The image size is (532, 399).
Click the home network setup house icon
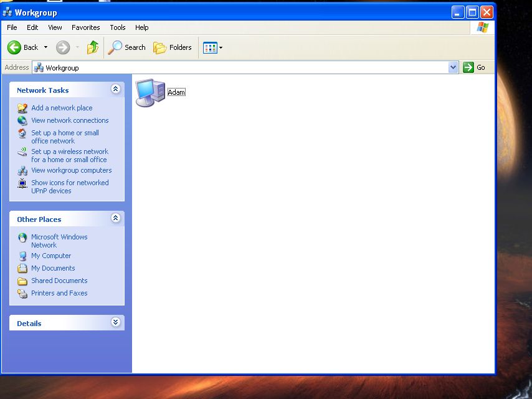click(22, 133)
